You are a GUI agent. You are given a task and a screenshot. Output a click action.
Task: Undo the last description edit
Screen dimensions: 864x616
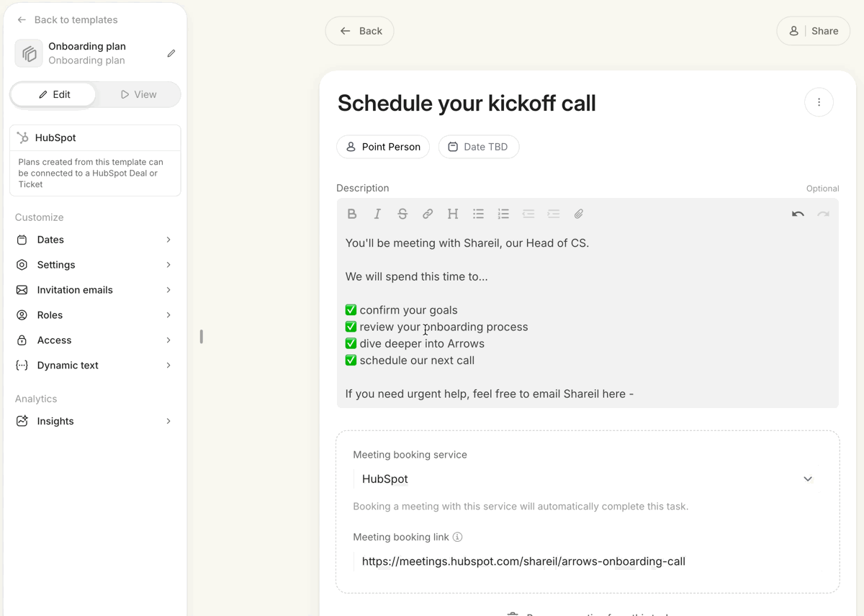point(798,214)
